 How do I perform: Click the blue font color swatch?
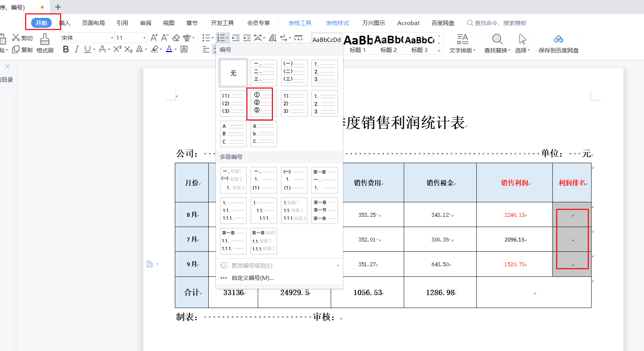tap(169, 49)
